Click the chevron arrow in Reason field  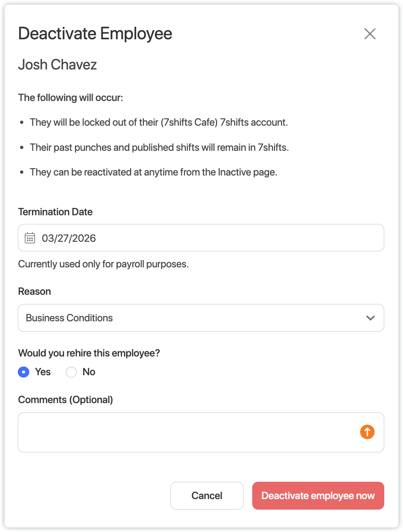[371, 318]
